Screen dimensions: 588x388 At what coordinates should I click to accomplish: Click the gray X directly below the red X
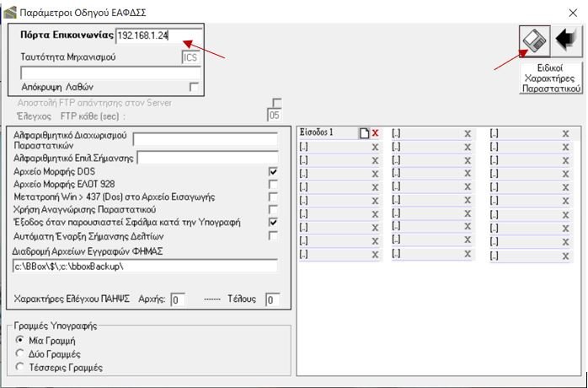click(375, 147)
